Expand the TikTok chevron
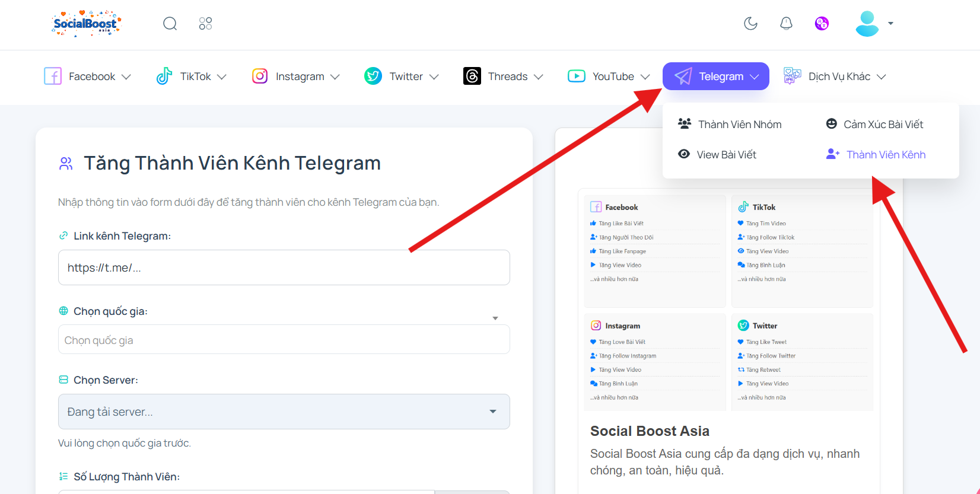The width and height of the screenshot is (980, 494). pyautogui.click(x=222, y=77)
